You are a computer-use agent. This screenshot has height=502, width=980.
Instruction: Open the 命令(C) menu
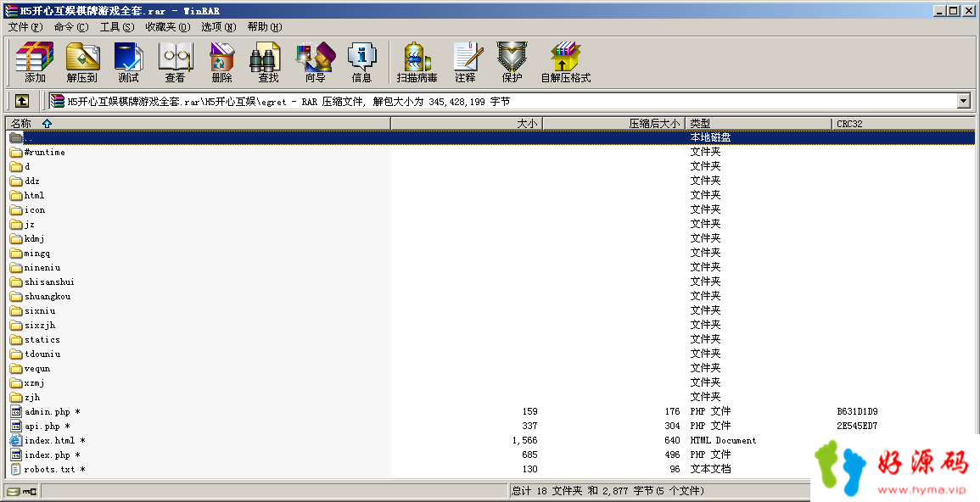click(71, 27)
